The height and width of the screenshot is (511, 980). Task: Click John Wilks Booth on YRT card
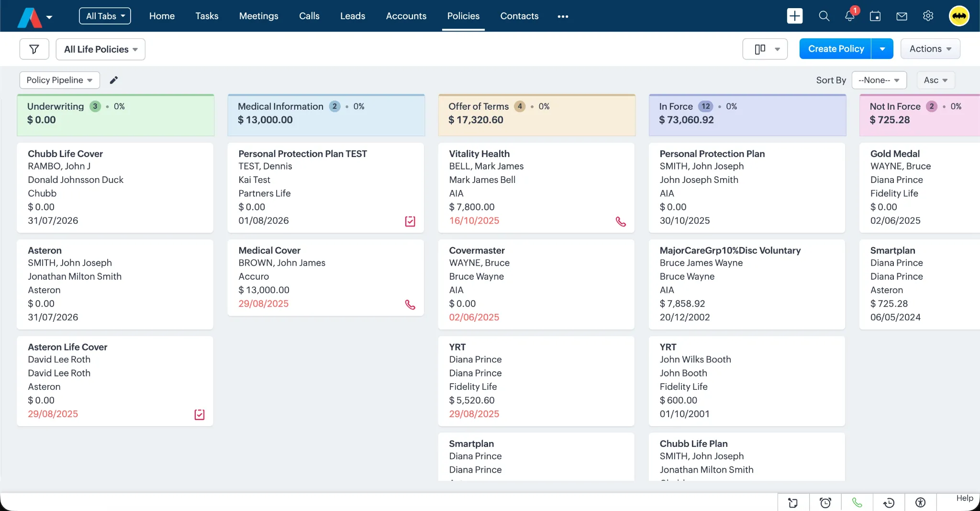pos(695,360)
